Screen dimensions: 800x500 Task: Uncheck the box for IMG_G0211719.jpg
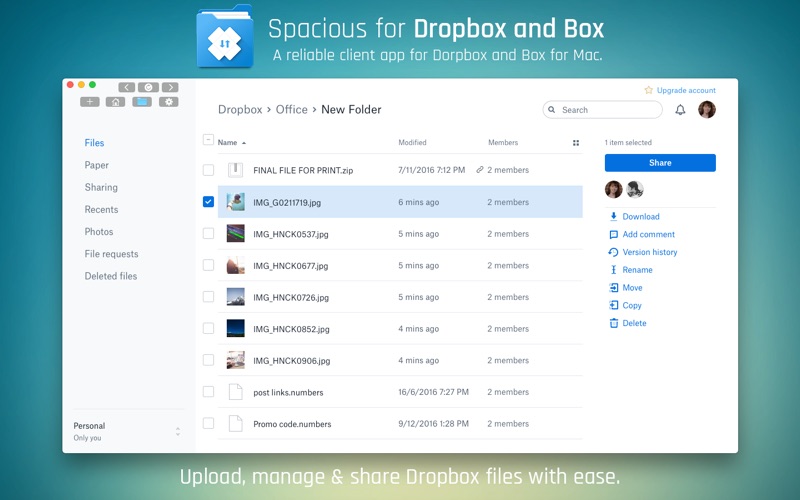click(208, 202)
